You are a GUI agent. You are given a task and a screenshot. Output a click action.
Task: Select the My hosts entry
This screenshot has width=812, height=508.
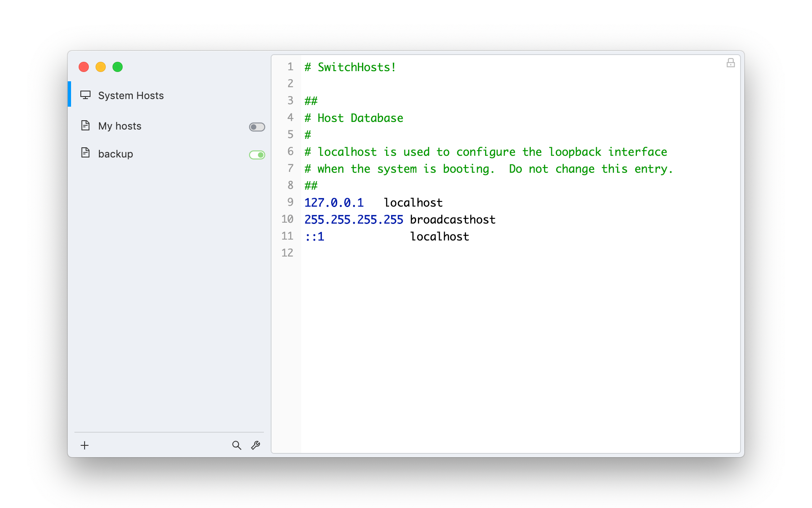point(120,126)
